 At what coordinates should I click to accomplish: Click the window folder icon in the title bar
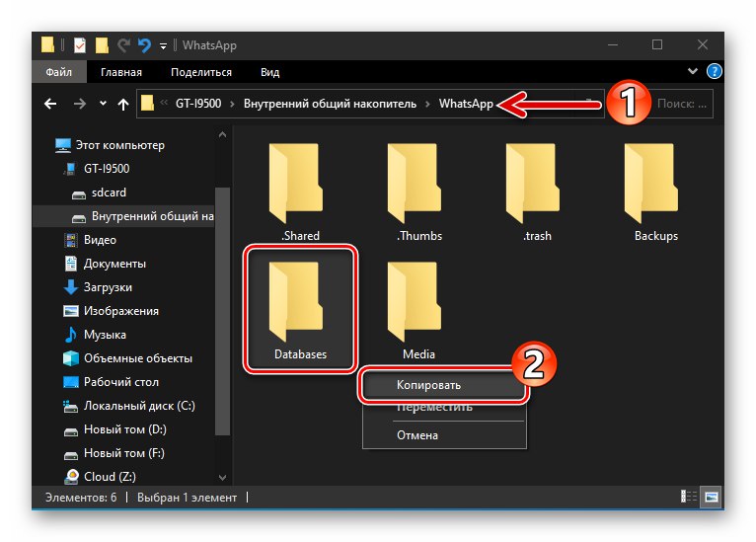[47, 44]
